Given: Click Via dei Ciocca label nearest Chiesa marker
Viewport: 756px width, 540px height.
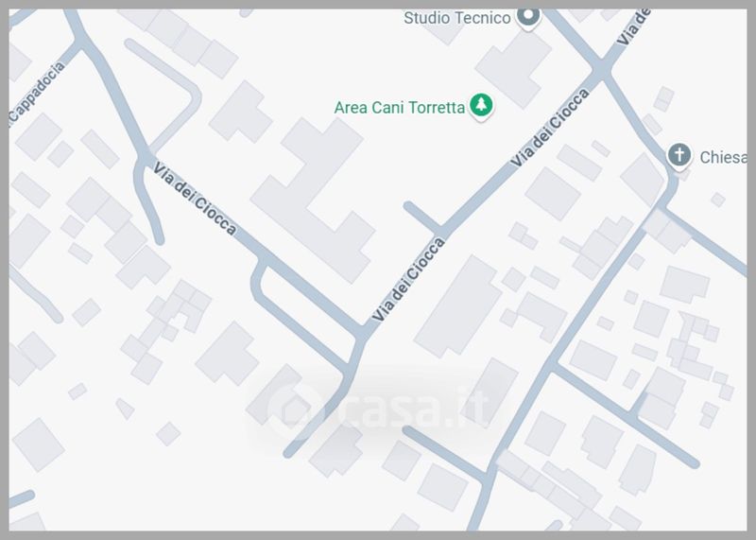Looking at the screenshot, I should pyautogui.click(x=550, y=128).
